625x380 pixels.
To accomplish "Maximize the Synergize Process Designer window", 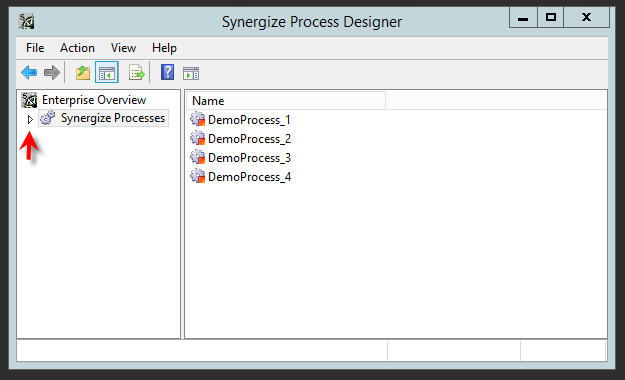I will click(551, 18).
